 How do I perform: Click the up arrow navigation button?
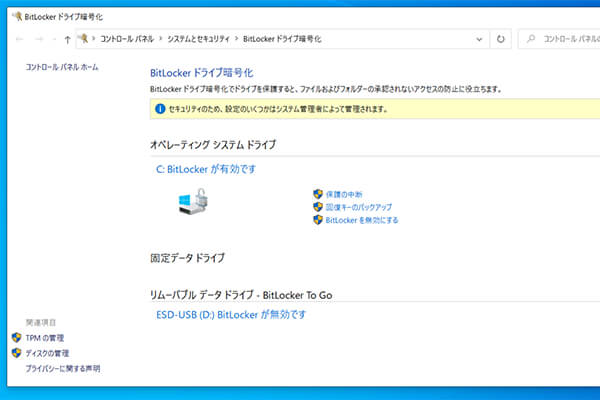(x=67, y=39)
